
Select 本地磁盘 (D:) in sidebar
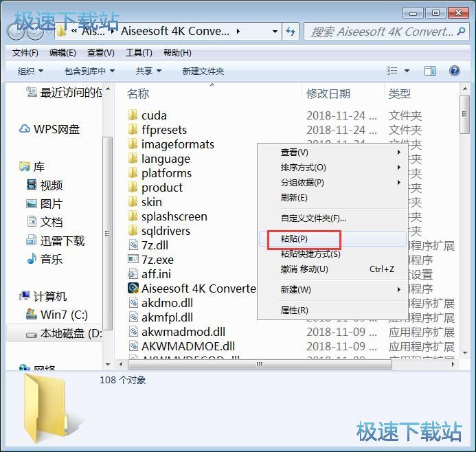(x=64, y=334)
